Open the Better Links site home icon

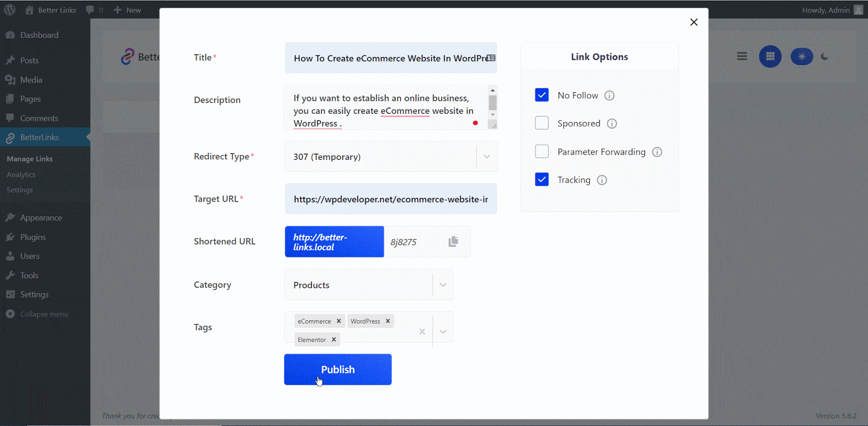[x=29, y=10]
